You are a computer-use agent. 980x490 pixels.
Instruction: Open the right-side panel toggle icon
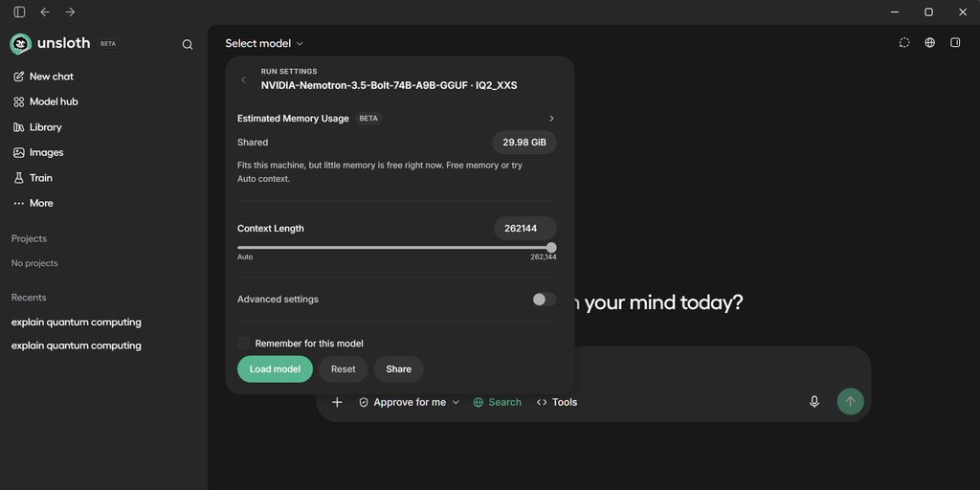click(955, 42)
